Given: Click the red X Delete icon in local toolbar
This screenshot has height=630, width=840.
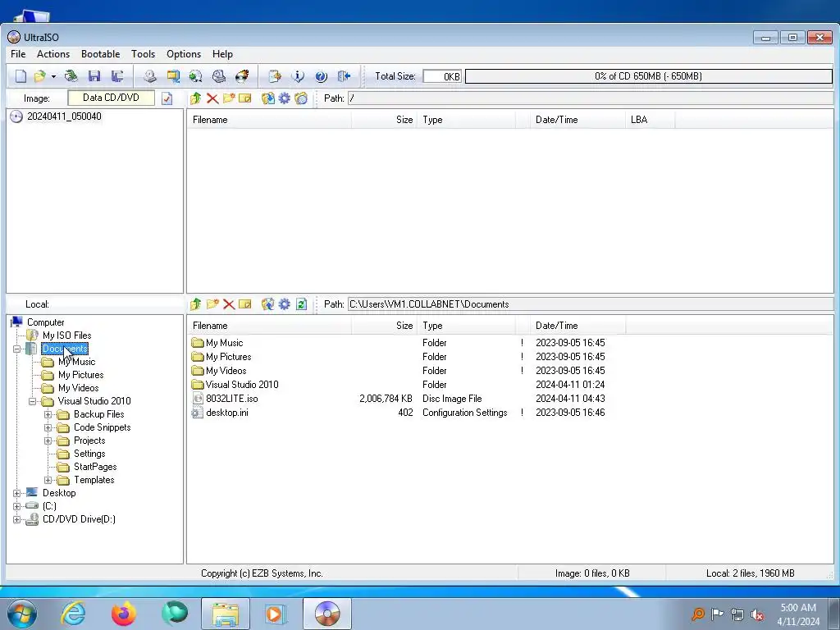Looking at the screenshot, I should pos(229,304).
